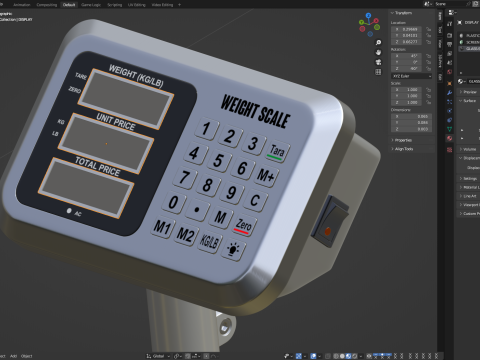Open the Render properties tab icon
The height and width of the screenshot is (360, 480).
(450, 35)
